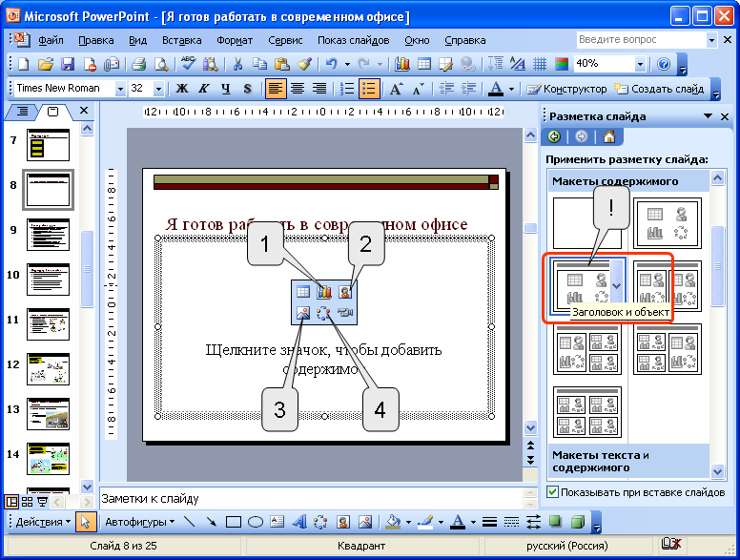Image resolution: width=740 pixels, height=560 pixels.
Task: Click the New document icon
Action: pos(23,64)
